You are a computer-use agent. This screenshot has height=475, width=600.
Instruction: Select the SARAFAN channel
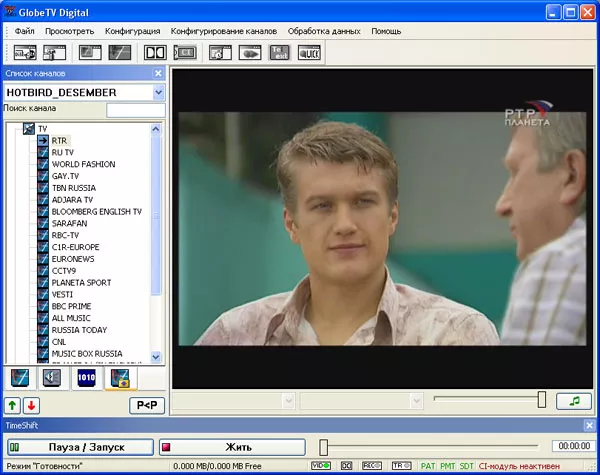click(x=69, y=224)
